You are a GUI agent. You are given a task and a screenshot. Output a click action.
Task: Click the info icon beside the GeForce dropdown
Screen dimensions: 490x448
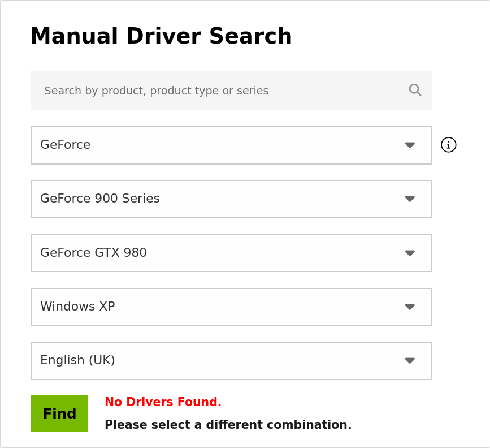click(x=448, y=145)
